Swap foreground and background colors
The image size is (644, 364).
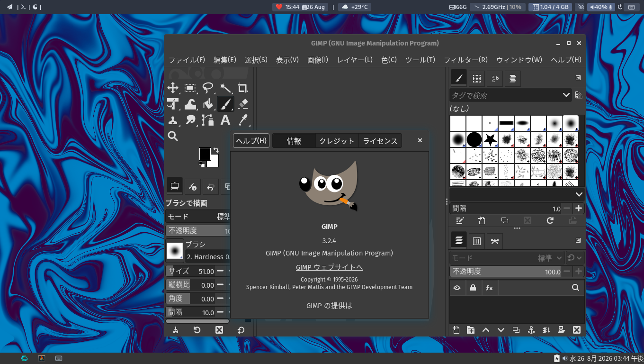[x=216, y=150]
